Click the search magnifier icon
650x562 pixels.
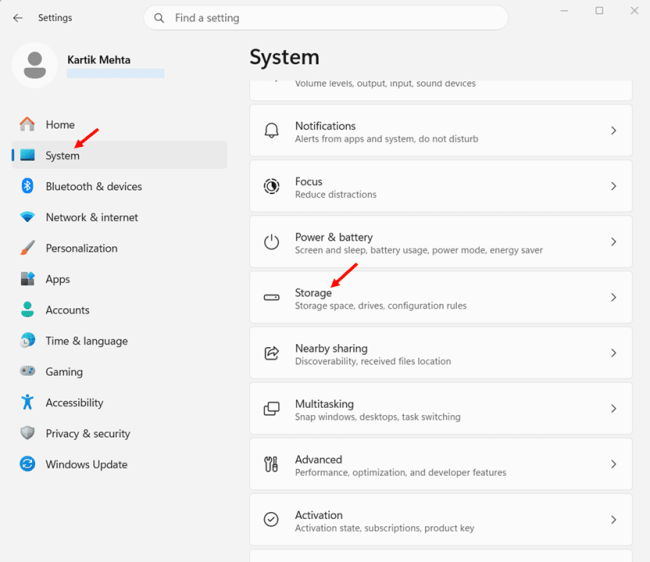(159, 18)
